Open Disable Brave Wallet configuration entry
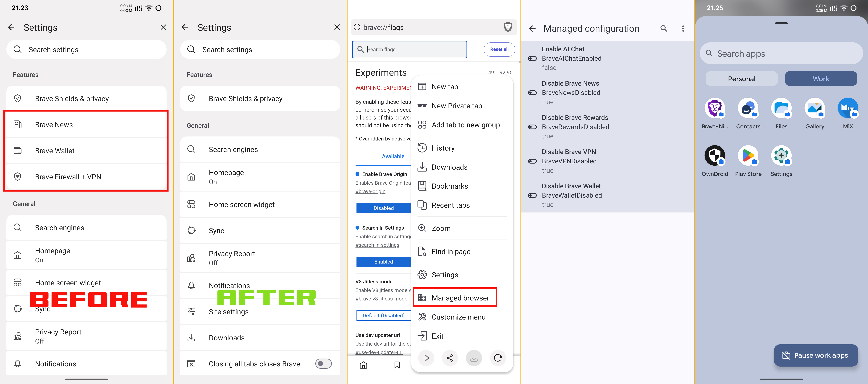 pos(608,195)
